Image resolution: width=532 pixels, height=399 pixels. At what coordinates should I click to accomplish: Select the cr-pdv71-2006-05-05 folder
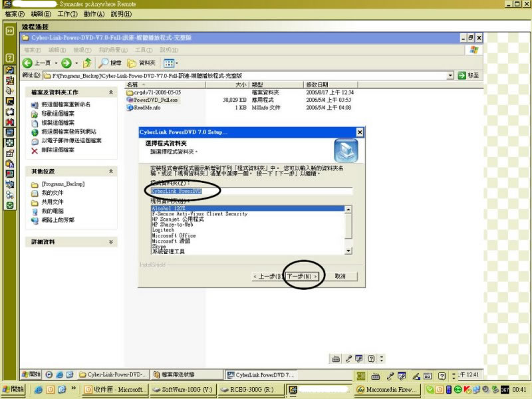pos(154,92)
